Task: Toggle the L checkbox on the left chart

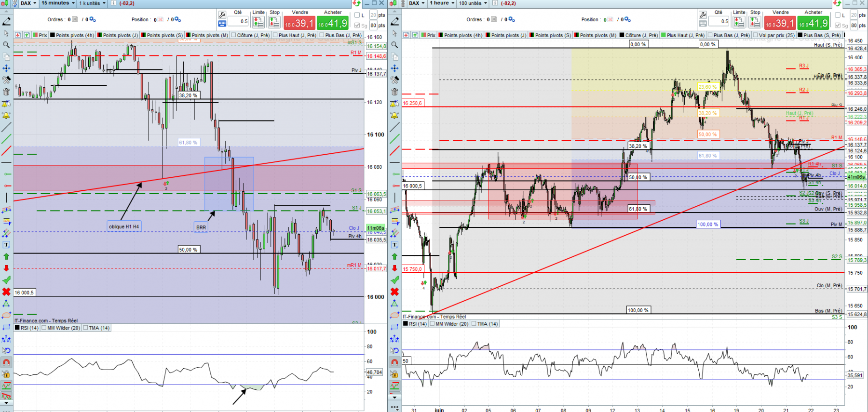Action: click(357, 15)
